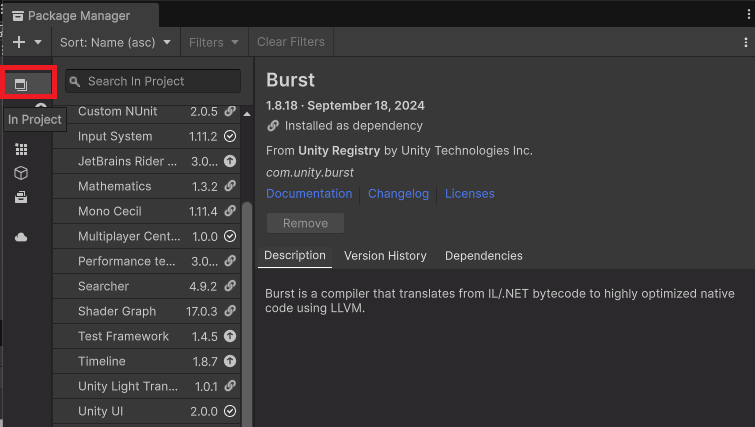Select the Unity Light Transport package row
This screenshot has width=755, height=427.
pyautogui.click(x=146, y=387)
